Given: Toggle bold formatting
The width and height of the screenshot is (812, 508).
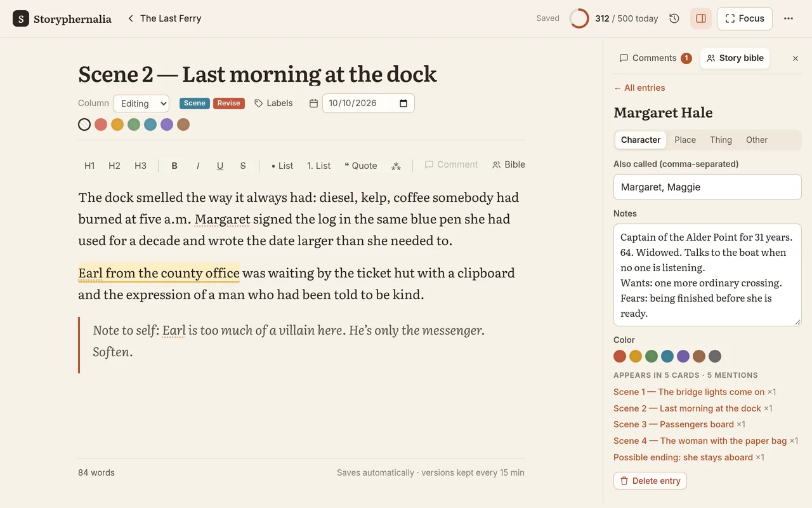Looking at the screenshot, I should coord(174,166).
